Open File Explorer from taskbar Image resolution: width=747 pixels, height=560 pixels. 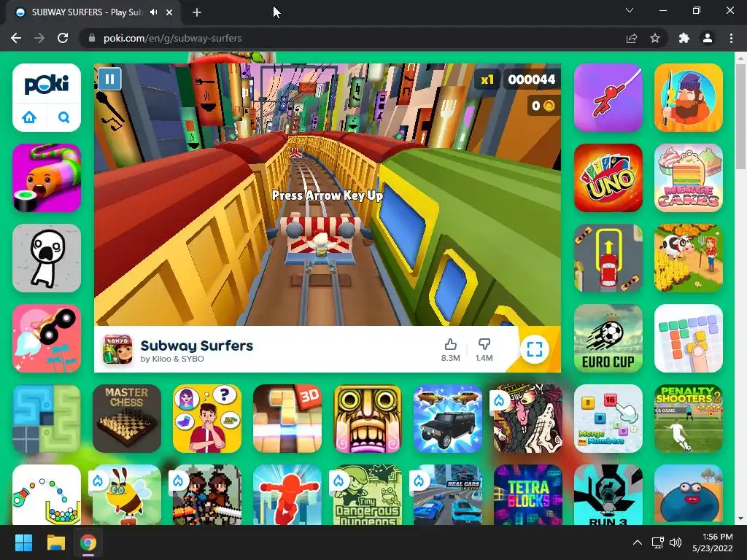pyautogui.click(x=55, y=542)
